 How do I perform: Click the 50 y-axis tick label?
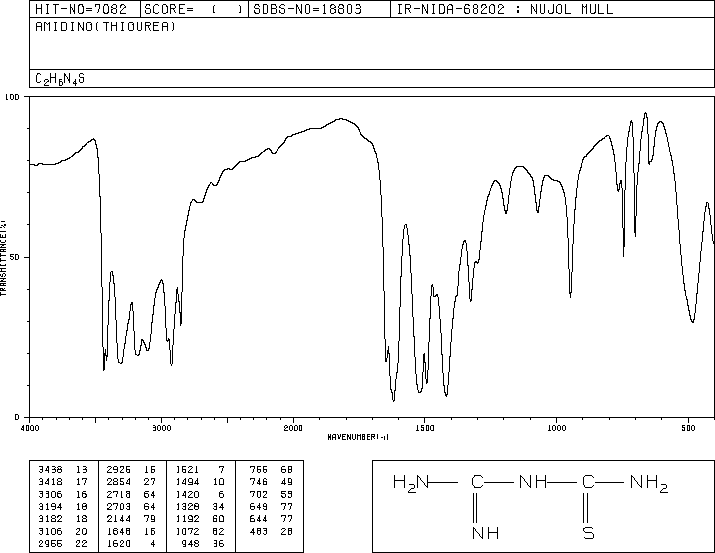pos(15,257)
